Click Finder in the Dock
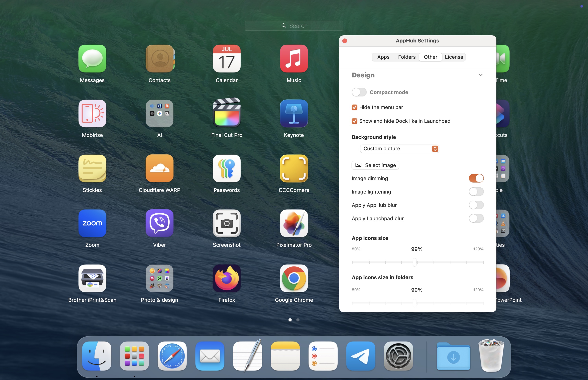The height and width of the screenshot is (380, 588). [97, 356]
